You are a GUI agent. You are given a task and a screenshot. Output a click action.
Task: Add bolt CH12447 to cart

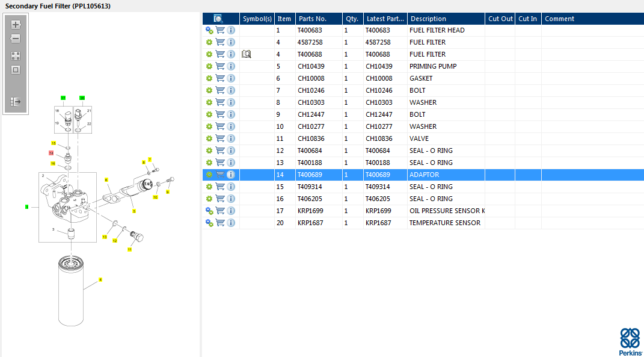click(220, 114)
